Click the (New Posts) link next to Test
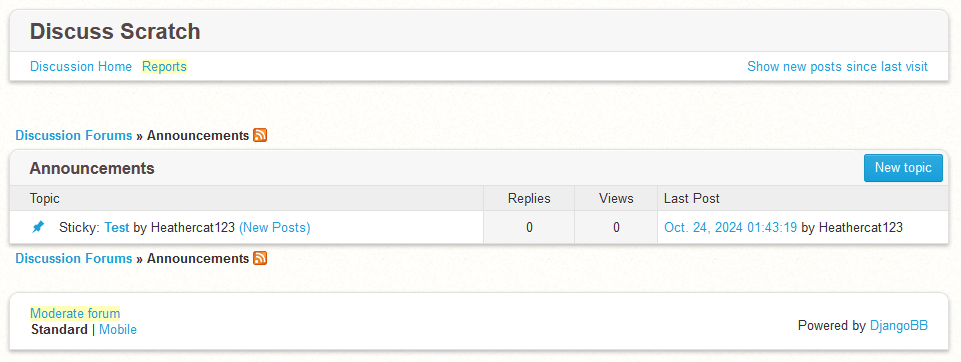Image resolution: width=961 pixels, height=362 pixels. [x=275, y=228]
